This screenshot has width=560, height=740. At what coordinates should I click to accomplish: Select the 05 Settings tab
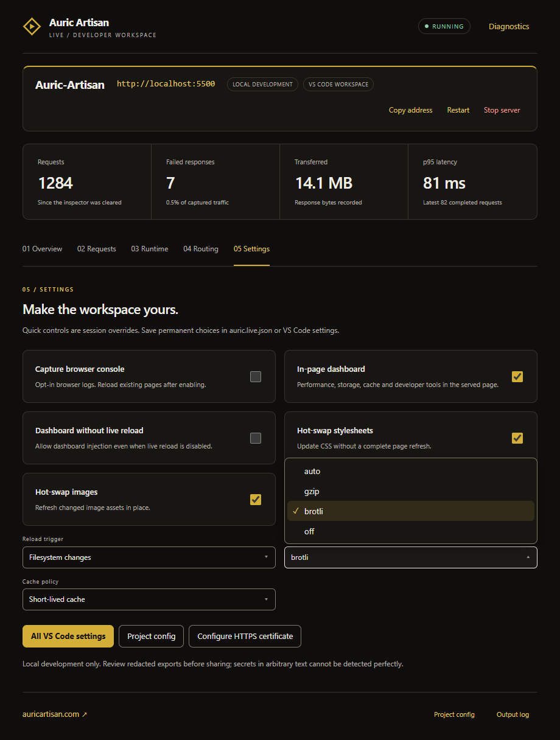pyautogui.click(x=251, y=249)
